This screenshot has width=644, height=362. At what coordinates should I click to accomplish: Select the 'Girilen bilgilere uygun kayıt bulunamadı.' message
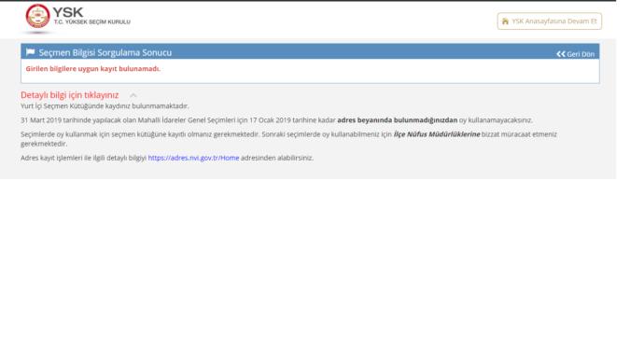[x=92, y=69]
